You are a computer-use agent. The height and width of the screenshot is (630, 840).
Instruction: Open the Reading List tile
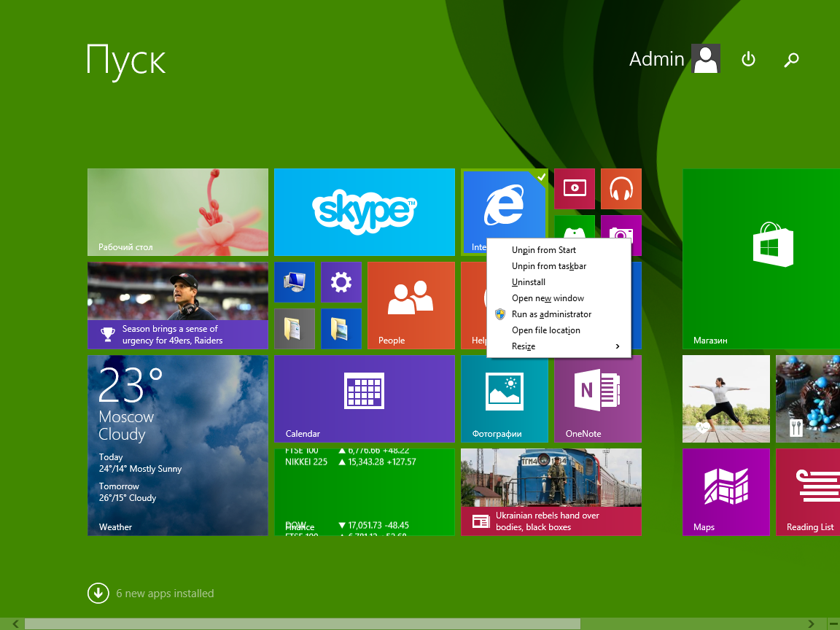(808, 491)
